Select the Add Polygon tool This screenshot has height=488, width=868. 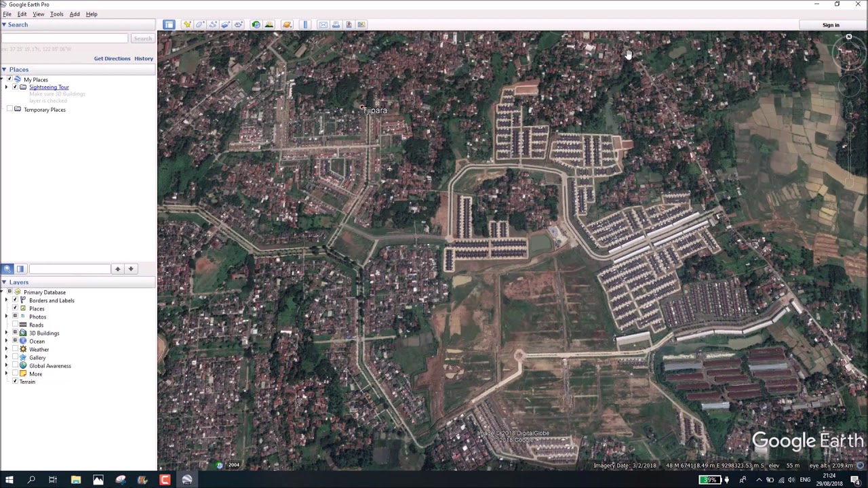pos(200,25)
